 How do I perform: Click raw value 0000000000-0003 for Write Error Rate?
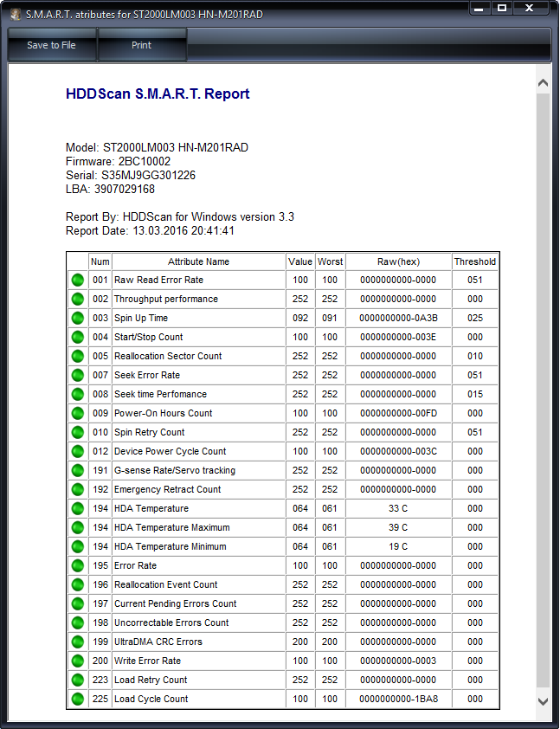398,661
